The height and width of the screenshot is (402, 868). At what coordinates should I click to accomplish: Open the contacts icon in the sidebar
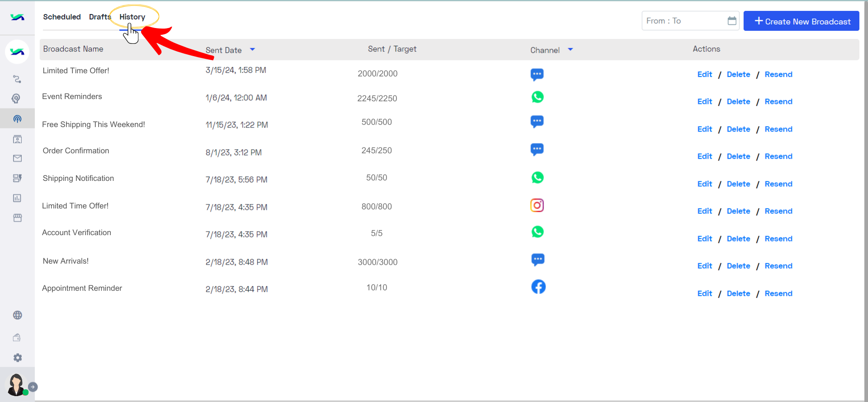click(17, 139)
